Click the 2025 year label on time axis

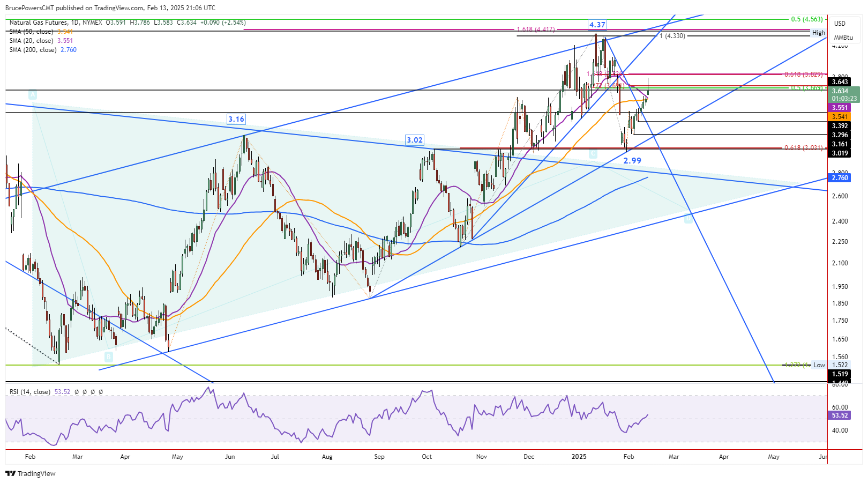tap(579, 457)
